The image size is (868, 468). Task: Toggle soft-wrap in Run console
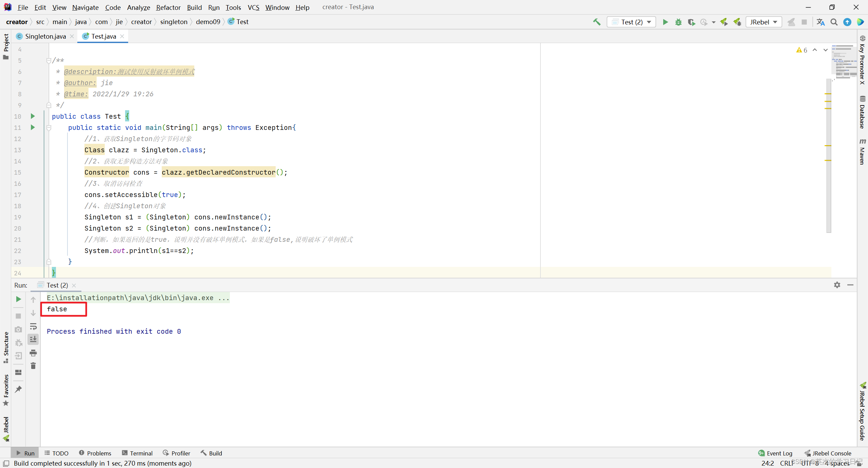(x=33, y=326)
